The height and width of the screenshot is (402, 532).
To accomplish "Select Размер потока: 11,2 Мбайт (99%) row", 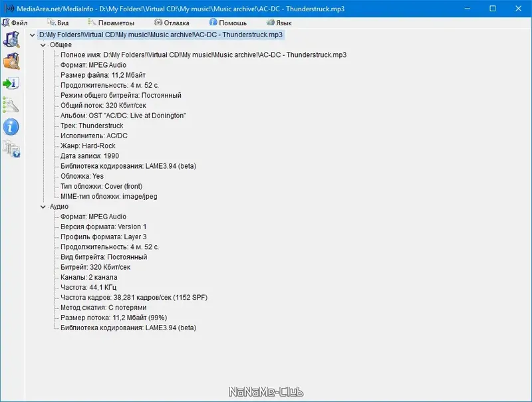I will coord(114,318).
